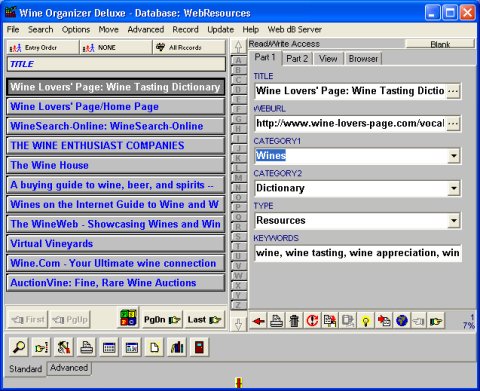This screenshot has width=480, height=391.
Task: Select the Standard toolbar tab
Action: click(26, 369)
